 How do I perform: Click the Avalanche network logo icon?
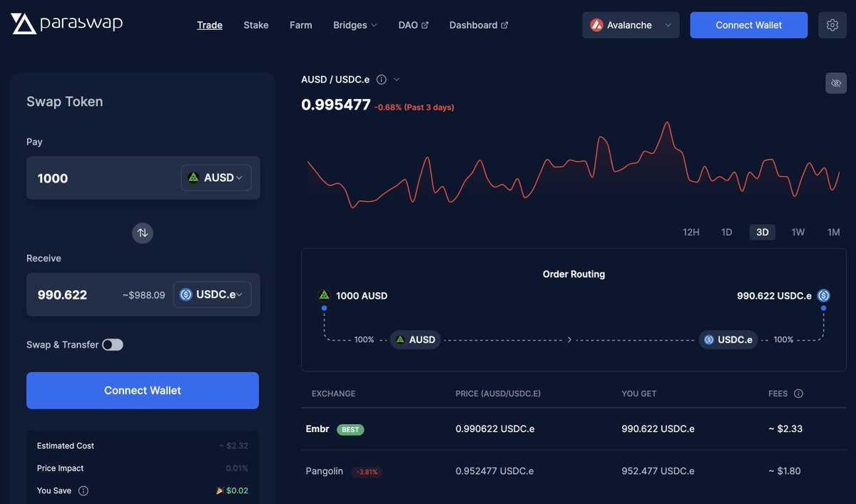point(597,25)
